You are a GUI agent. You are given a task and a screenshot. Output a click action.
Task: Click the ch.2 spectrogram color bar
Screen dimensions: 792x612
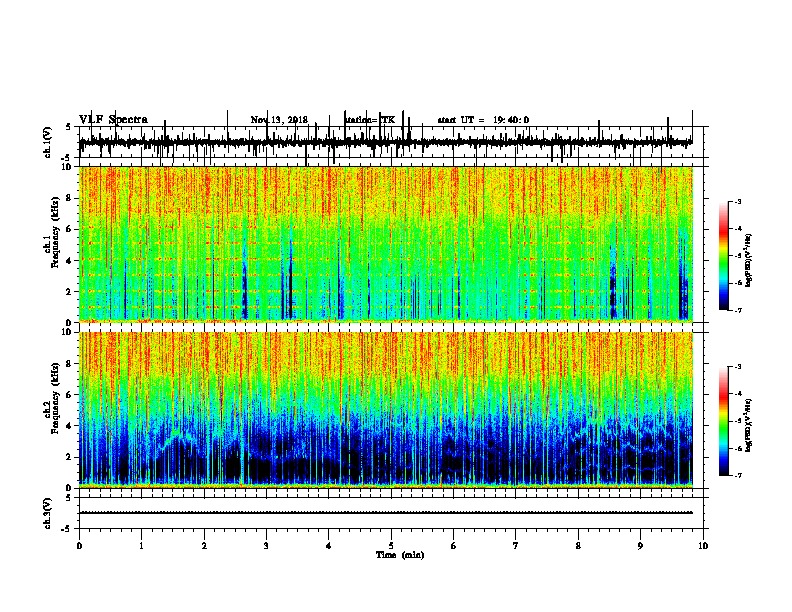724,421
